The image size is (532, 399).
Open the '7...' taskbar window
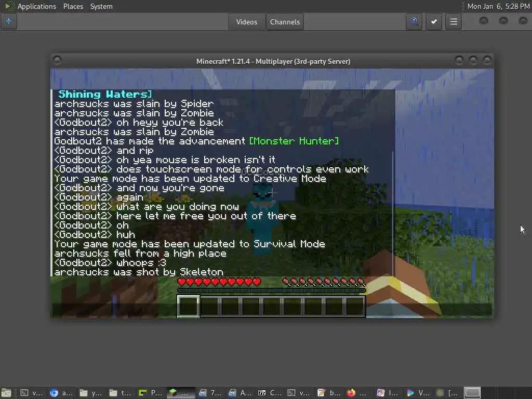pos(210,393)
